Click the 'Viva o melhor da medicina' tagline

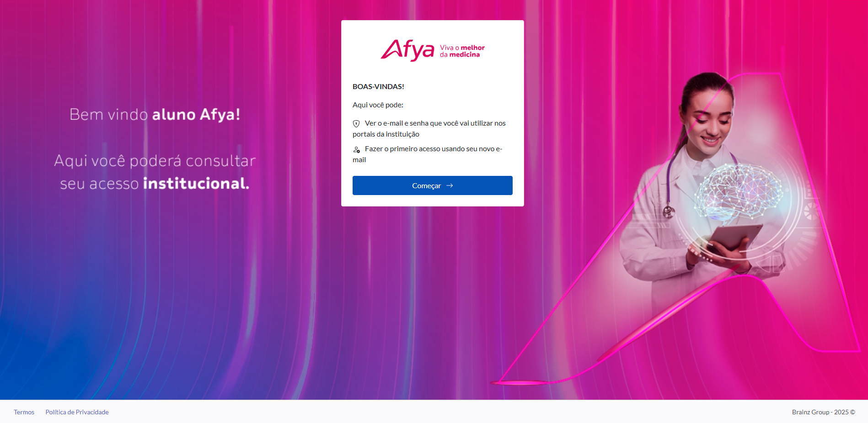[462, 51]
